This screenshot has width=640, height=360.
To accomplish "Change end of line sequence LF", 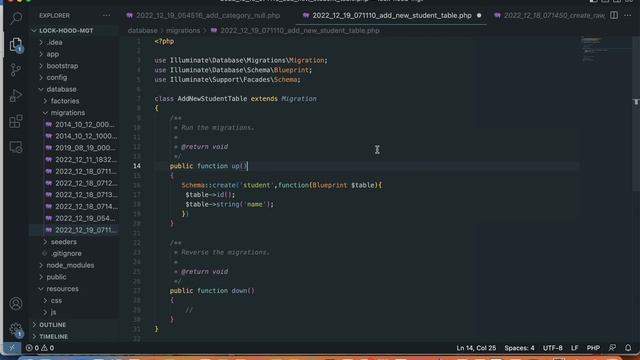I will [x=575, y=348].
